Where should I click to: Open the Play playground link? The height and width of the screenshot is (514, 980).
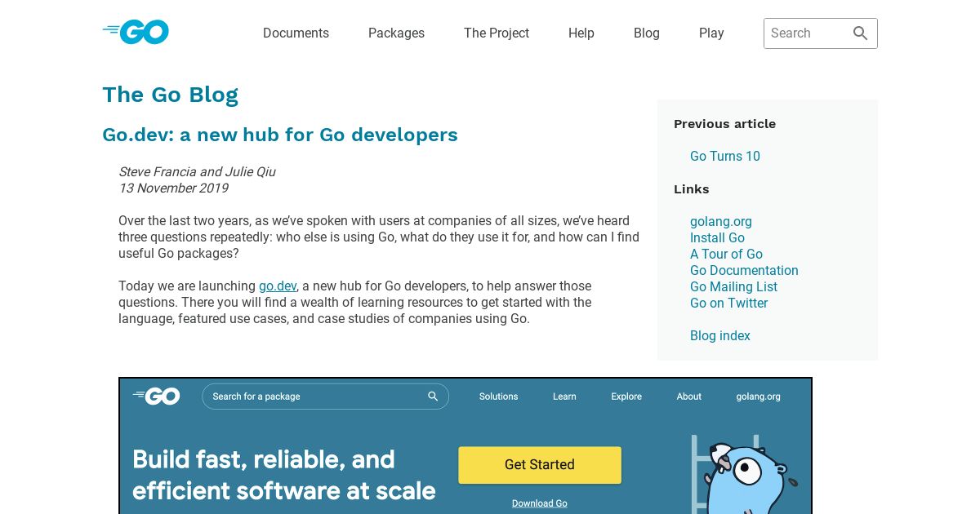pos(711,33)
